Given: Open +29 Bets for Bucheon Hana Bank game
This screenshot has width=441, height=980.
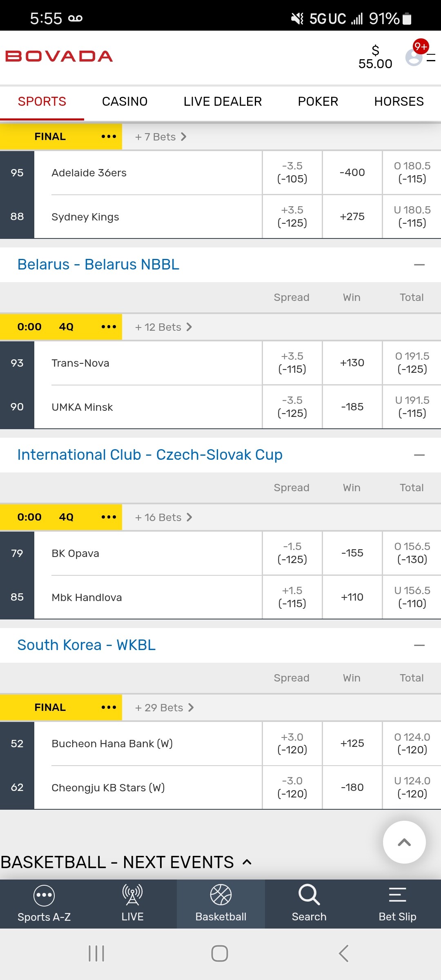Looking at the screenshot, I should (x=164, y=708).
